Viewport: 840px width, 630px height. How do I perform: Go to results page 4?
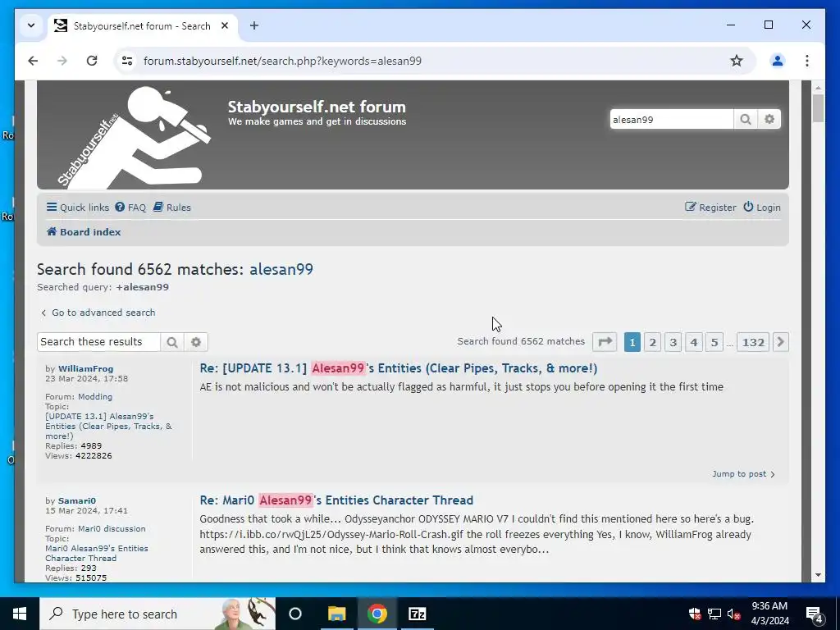tap(694, 342)
